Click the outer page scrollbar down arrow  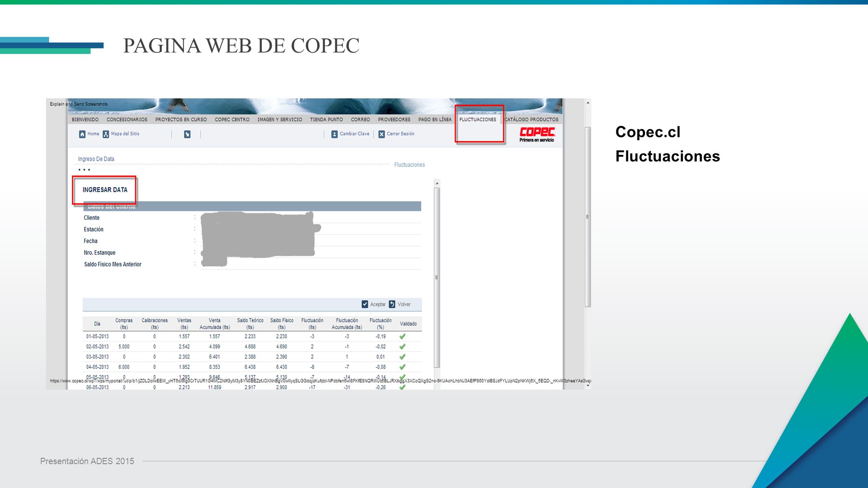tap(588, 386)
